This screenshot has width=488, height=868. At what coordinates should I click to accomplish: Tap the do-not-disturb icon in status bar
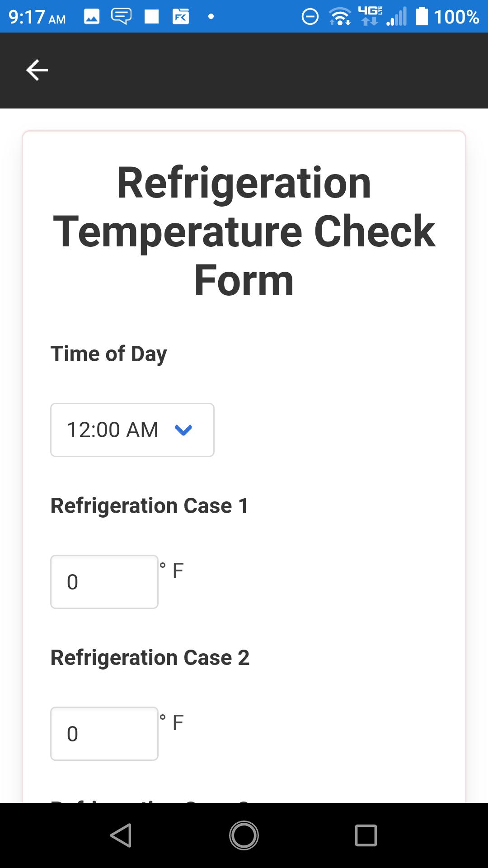coord(310,17)
